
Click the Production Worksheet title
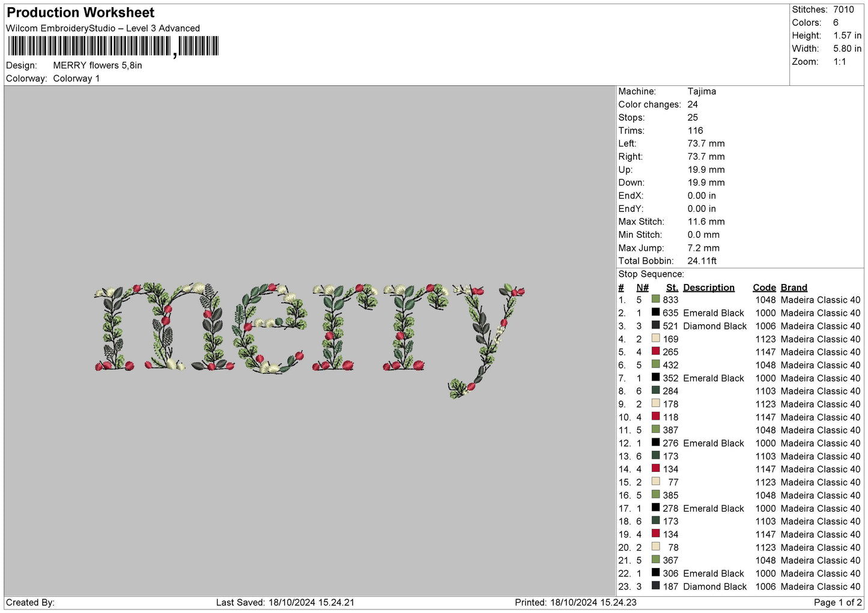click(x=80, y=13)
